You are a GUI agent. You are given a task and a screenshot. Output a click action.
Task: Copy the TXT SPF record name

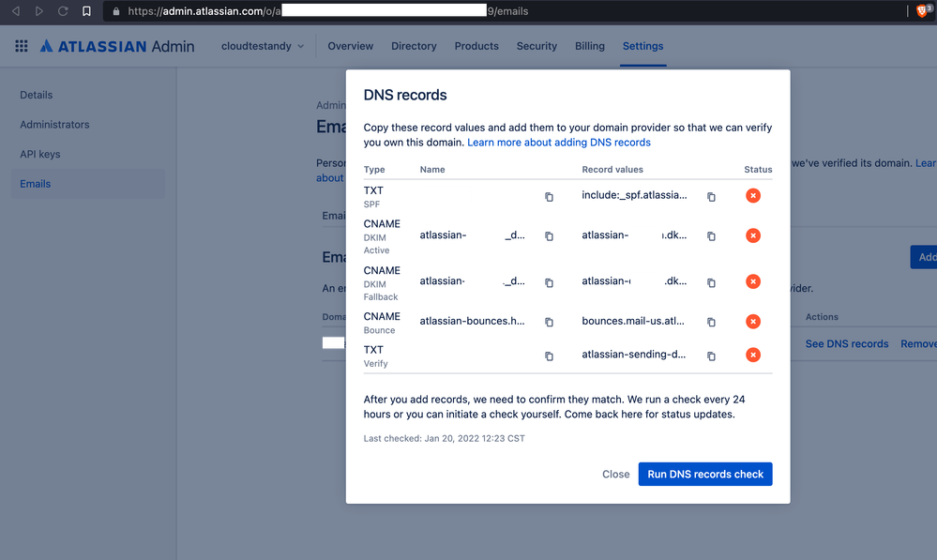pos(549,197)
